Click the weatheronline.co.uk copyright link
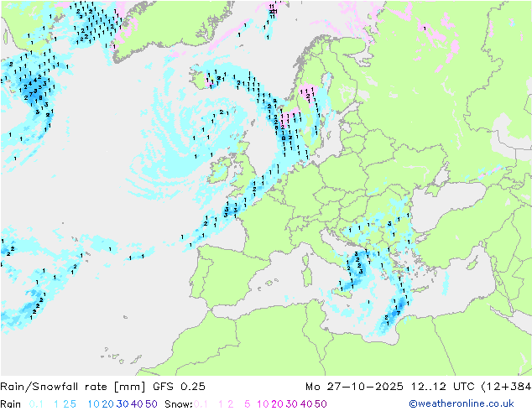 click(462, 403)
